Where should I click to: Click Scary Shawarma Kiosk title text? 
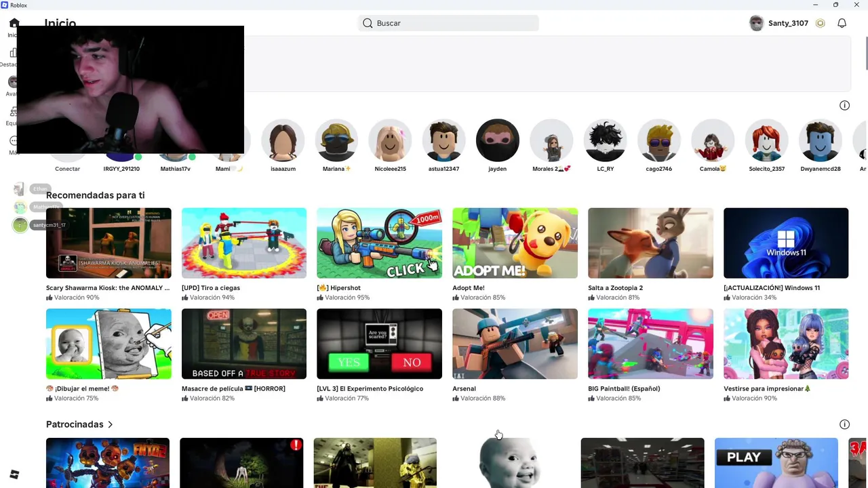(x=108, y=287)
